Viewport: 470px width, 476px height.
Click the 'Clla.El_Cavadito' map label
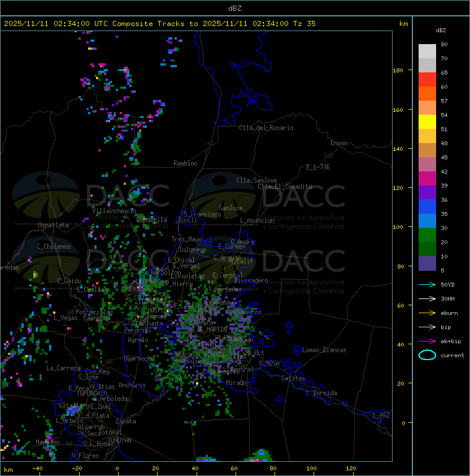click(285, 187)
